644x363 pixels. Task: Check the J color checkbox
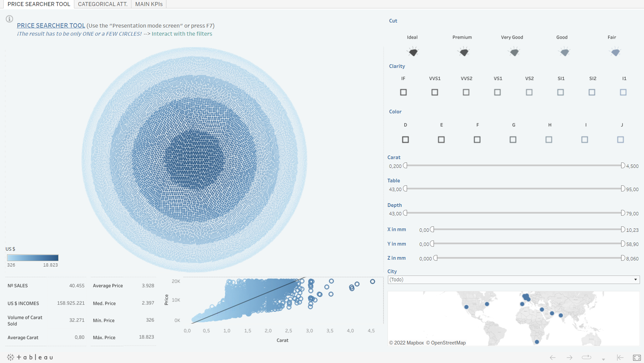[x=620, y=140]
